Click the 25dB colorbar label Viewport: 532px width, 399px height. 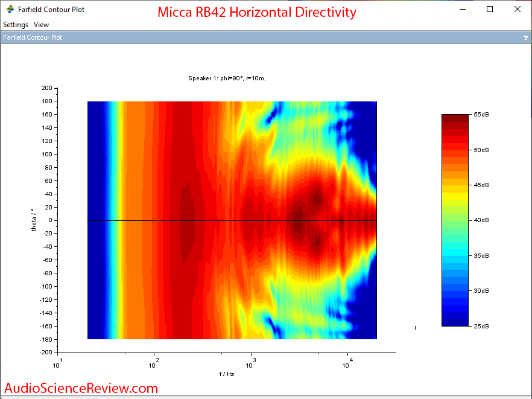point(481,326)
